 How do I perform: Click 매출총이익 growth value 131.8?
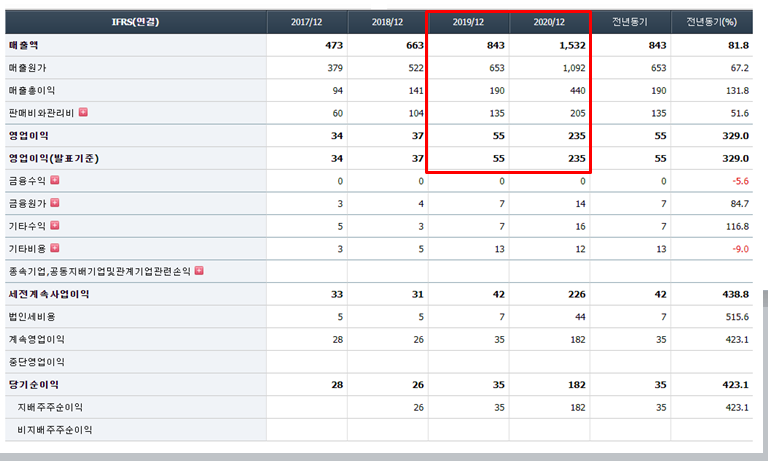point(738,91)
